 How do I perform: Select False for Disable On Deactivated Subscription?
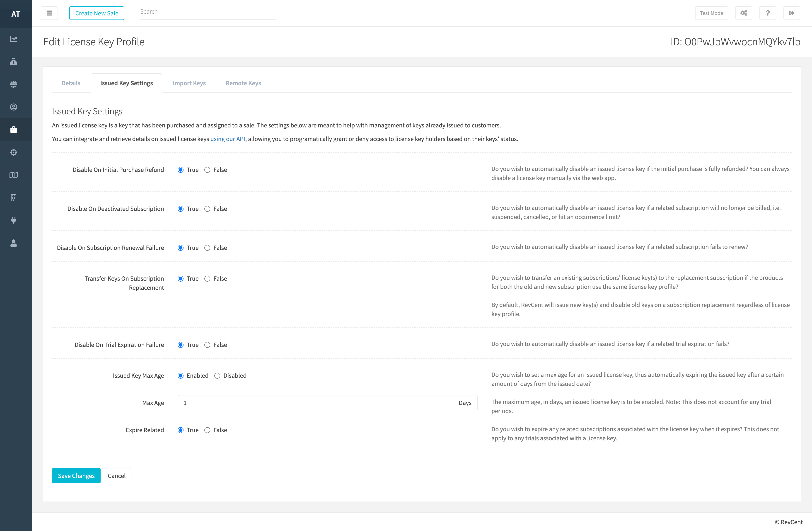(x=207, y=209)
